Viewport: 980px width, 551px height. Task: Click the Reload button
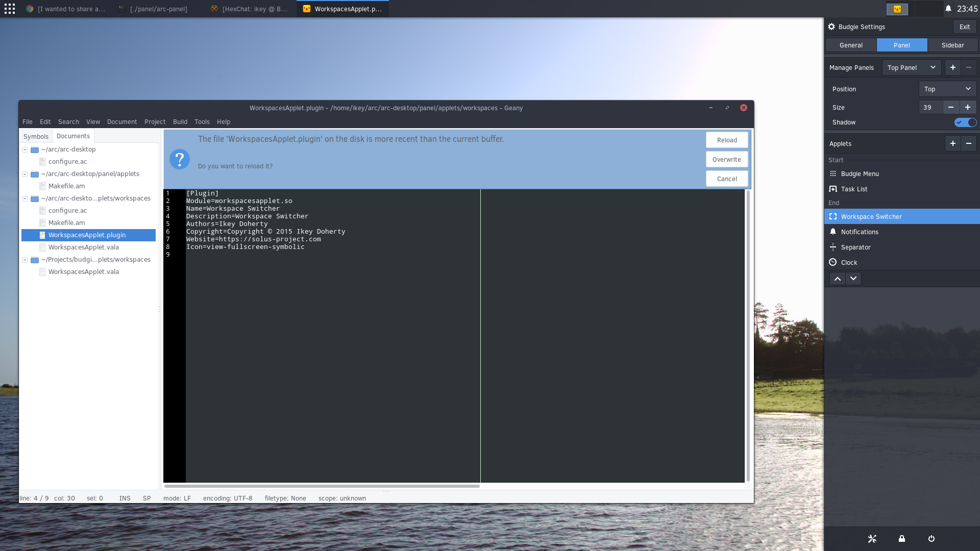click(x=727, y=140)
